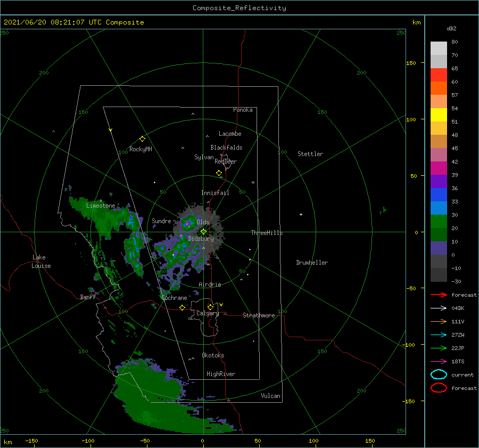479x448 pixels.
Task: Click the cyan 27ZW arrow in legend
Action: (439, 335)
